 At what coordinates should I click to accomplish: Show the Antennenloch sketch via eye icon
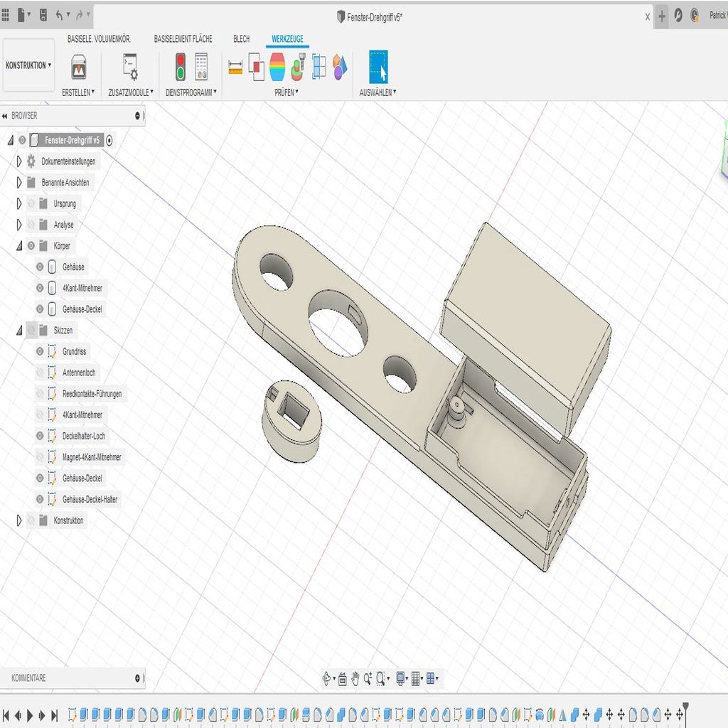point(40,373)
